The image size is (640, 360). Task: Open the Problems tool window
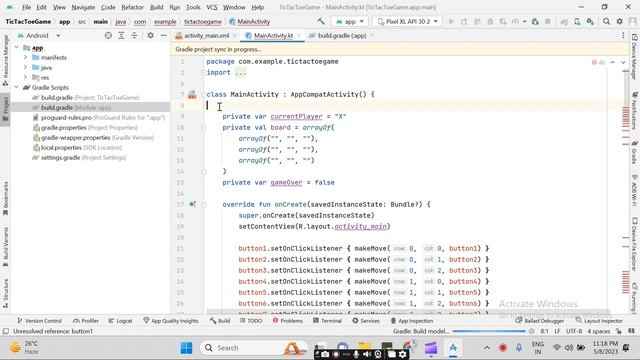point(287,321)
